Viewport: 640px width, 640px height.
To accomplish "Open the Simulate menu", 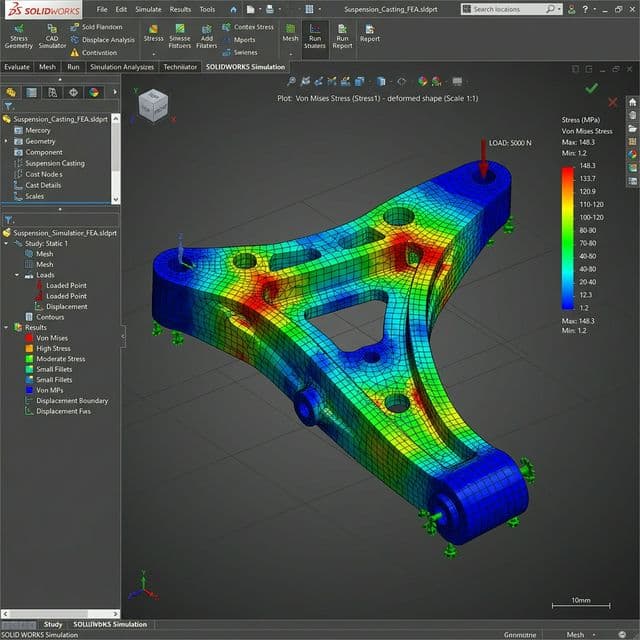I will point(148,9).
